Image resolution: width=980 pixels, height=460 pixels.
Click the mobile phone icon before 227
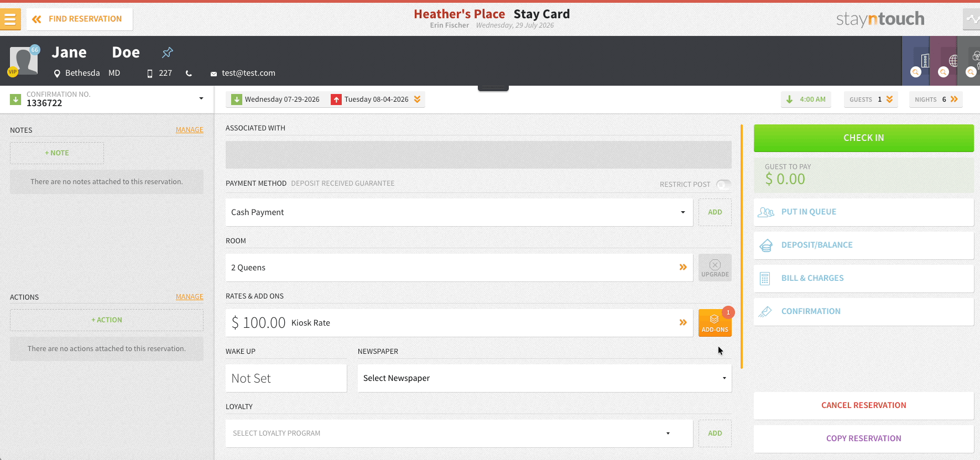tap(149, 74)
